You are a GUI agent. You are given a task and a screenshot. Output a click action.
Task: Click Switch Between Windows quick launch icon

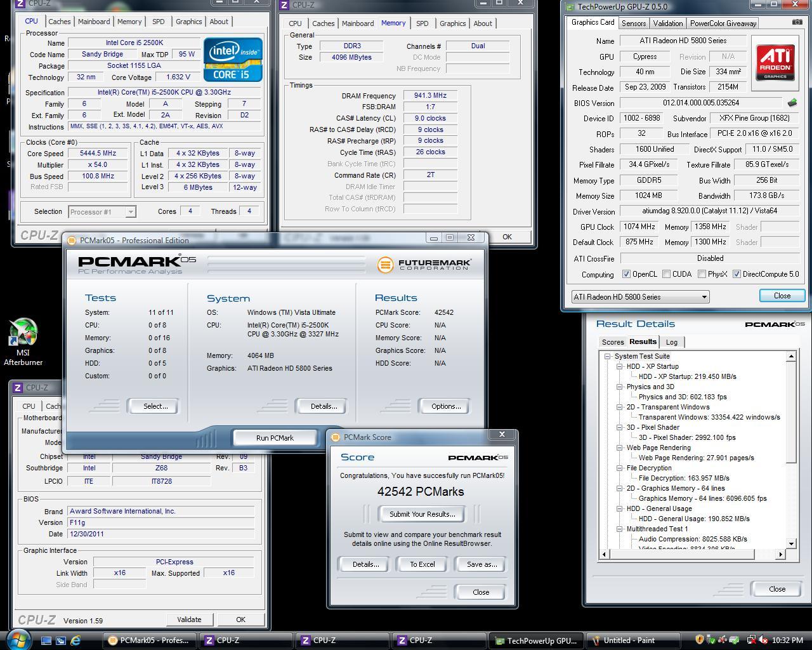pos(61,640)
